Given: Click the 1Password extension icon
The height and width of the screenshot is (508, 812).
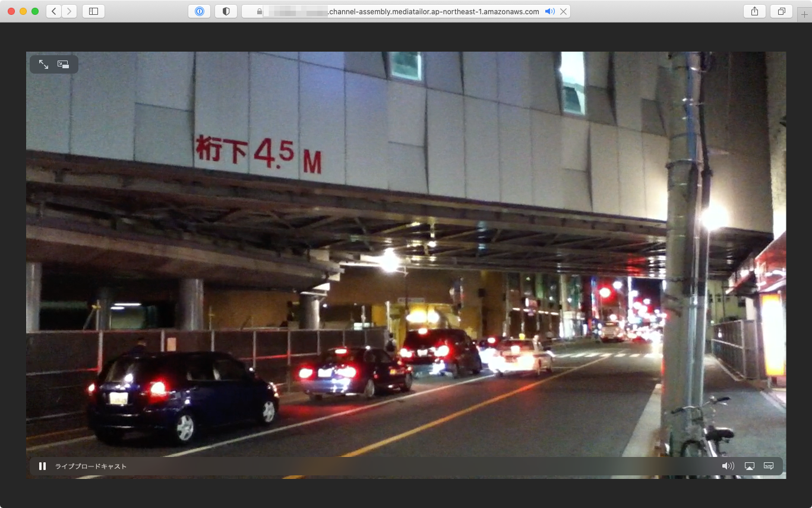Looking at the screenshot, I should tap(199, 11).
